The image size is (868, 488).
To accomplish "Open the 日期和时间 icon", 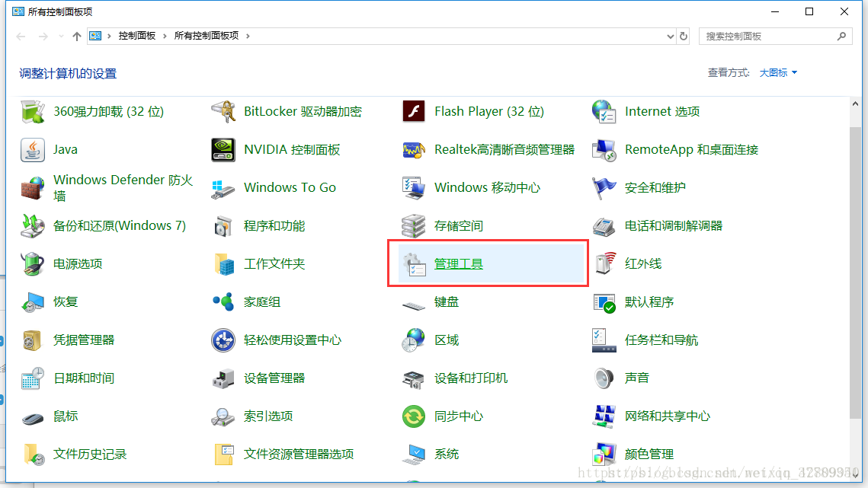I will pyautogui.click(x=33, y=378).
